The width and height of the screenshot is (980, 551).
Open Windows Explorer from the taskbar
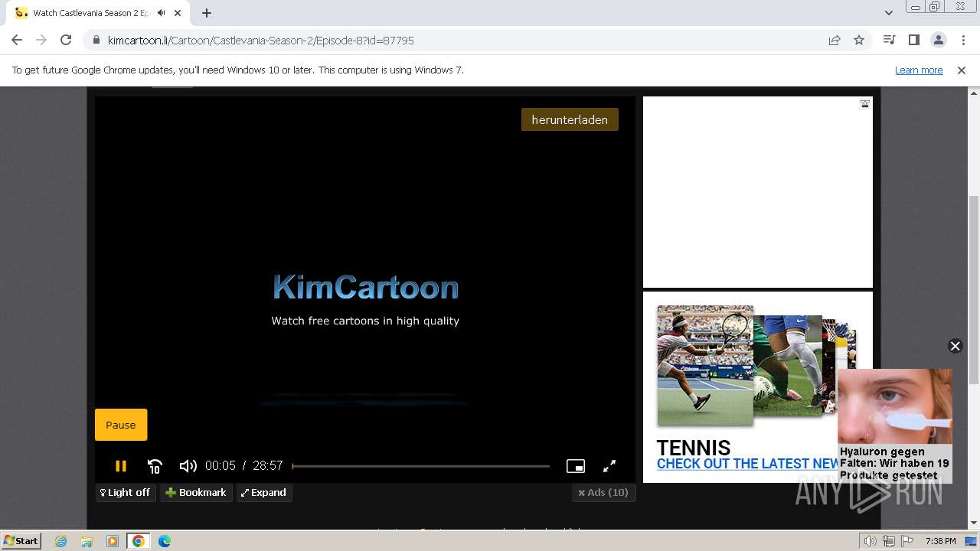(87, 541)
